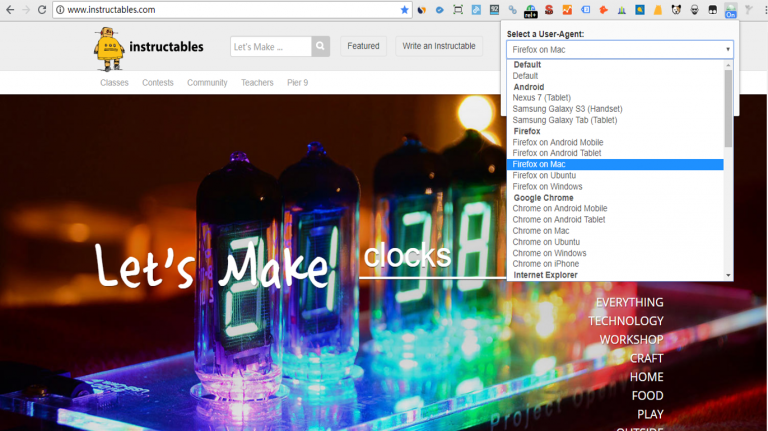Click the Featured button
This screenshot has width=768, height=431.
point(363,46)
